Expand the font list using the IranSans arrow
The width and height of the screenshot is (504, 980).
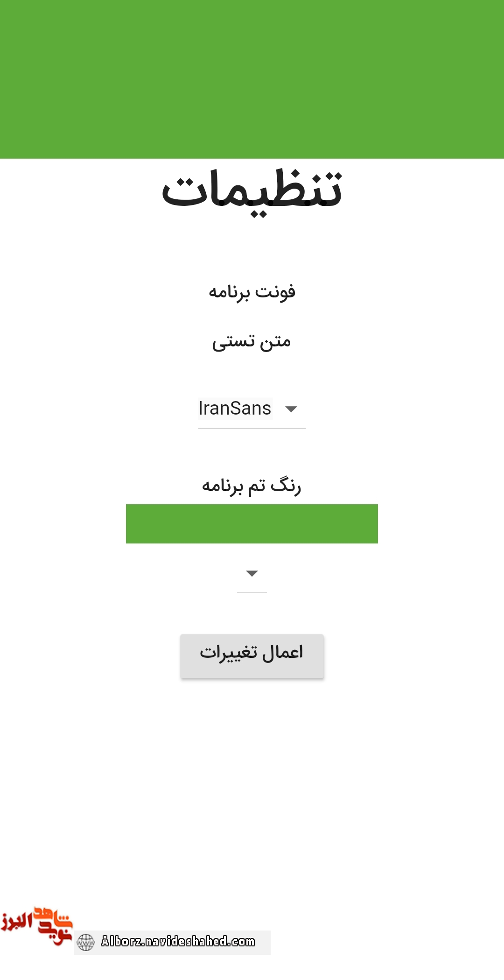click(291, 409)
